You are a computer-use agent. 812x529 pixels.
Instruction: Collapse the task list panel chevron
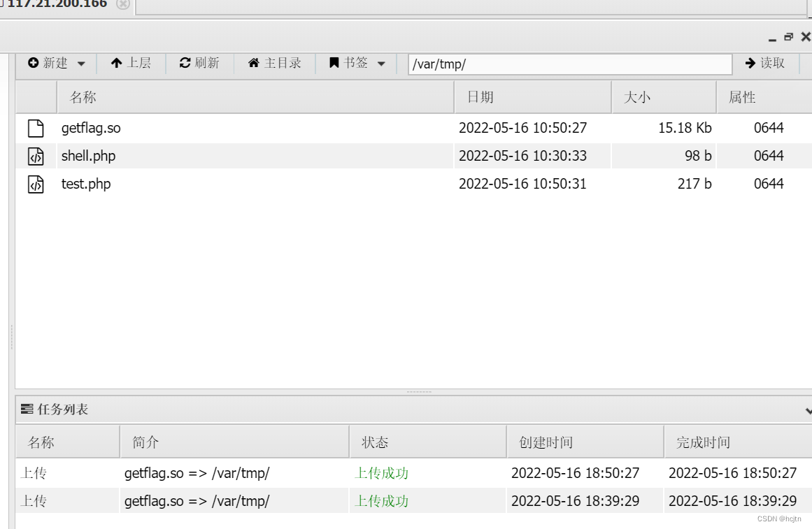tap(809, 410)
